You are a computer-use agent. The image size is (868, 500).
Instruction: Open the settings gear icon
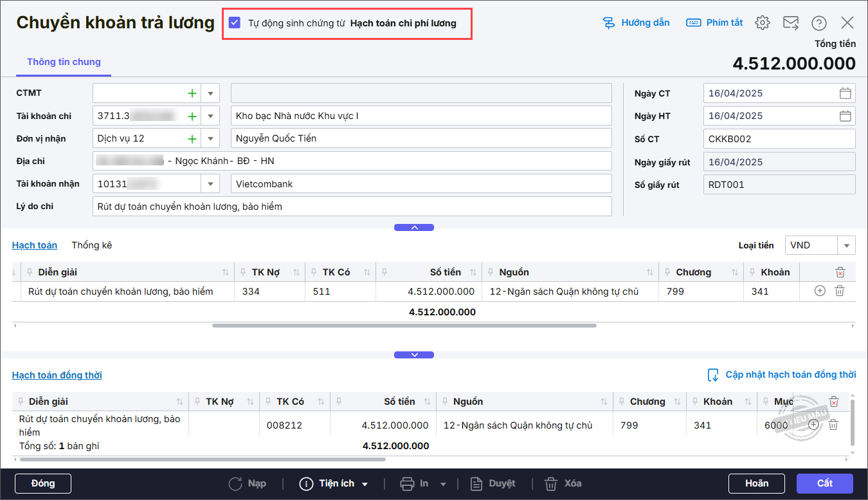[763, 23]
